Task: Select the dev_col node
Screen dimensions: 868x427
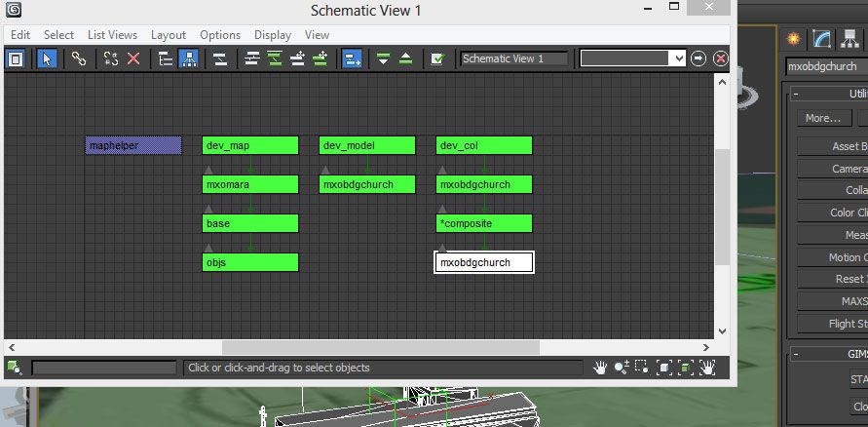Action: pyautogui.click(x=484, y=145)
